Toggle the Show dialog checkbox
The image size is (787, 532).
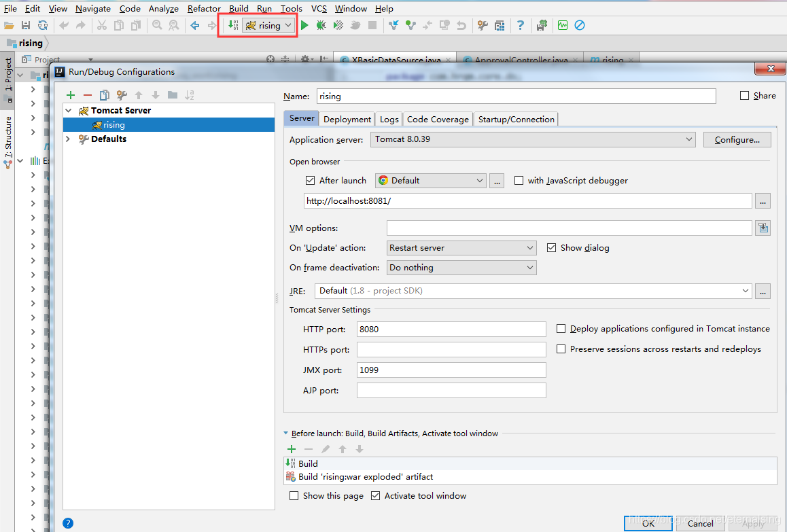click(x=551, y=248)
